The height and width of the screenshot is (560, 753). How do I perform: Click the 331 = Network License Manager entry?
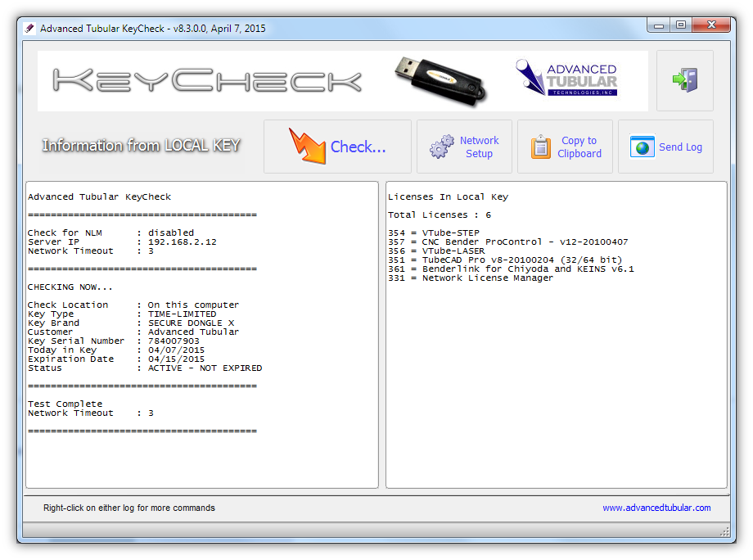coord(470,278)
